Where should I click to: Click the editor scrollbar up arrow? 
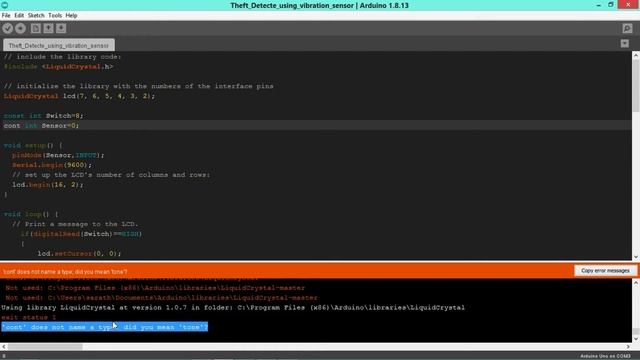pyautogui.click(x=636, y=55)
